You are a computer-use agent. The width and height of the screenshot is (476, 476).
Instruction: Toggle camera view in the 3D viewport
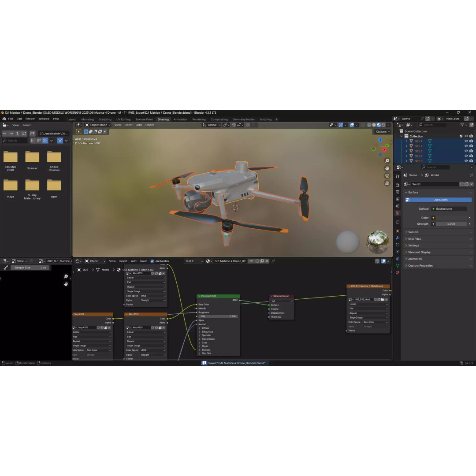coord(387,176)
